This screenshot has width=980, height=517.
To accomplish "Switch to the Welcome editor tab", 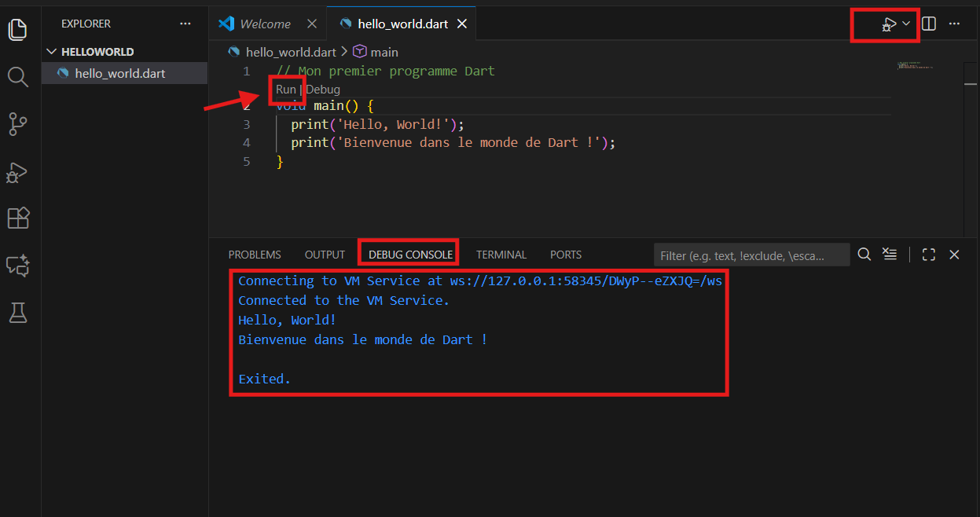I will click(x=265, y=24).
